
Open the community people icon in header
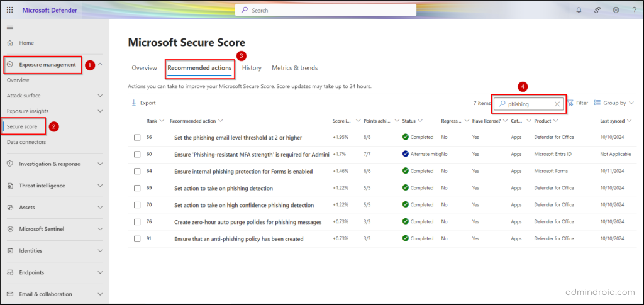click(x=597, y=10)
